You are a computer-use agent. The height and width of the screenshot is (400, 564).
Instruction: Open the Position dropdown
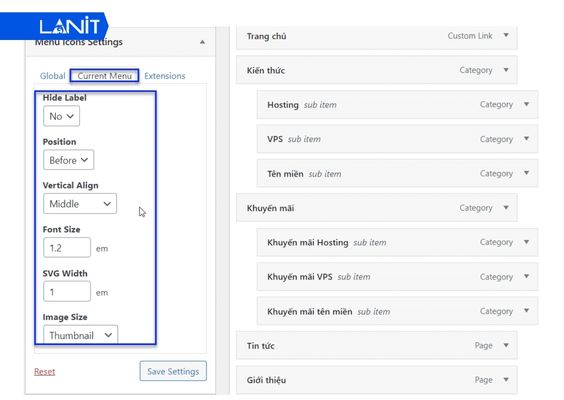[69, 160]
